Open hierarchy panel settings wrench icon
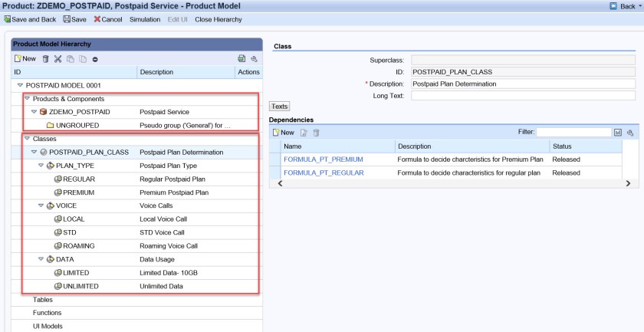 point(254,58)
